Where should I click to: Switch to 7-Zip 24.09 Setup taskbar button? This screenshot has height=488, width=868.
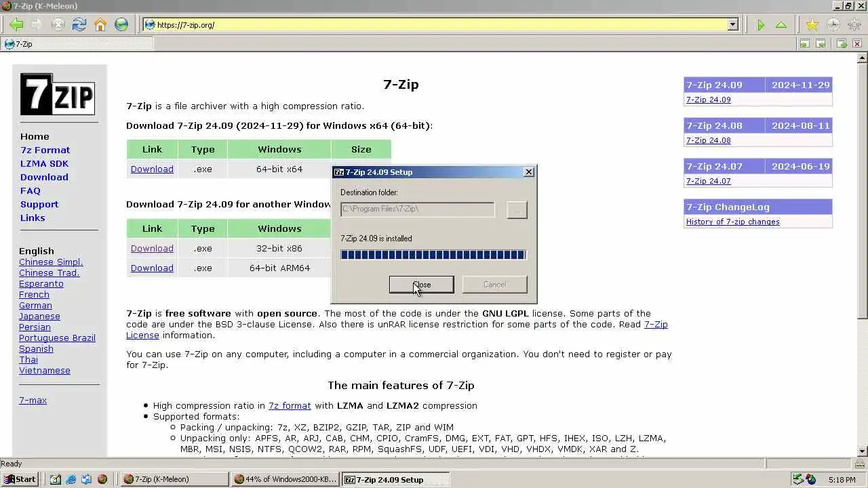(x=395, y=479)
